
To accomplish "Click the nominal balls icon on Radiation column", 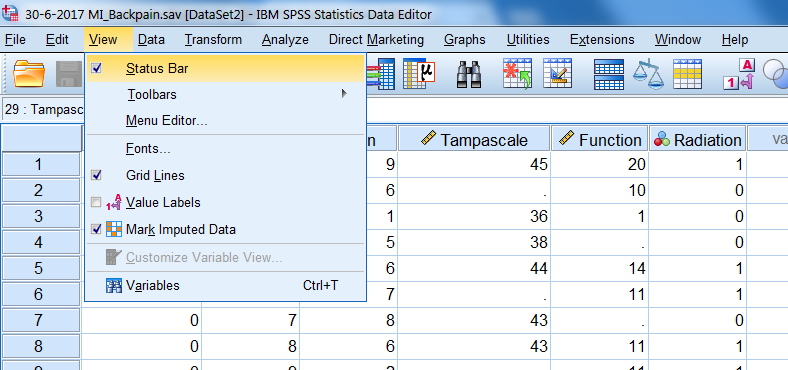I will click(662, 140).
